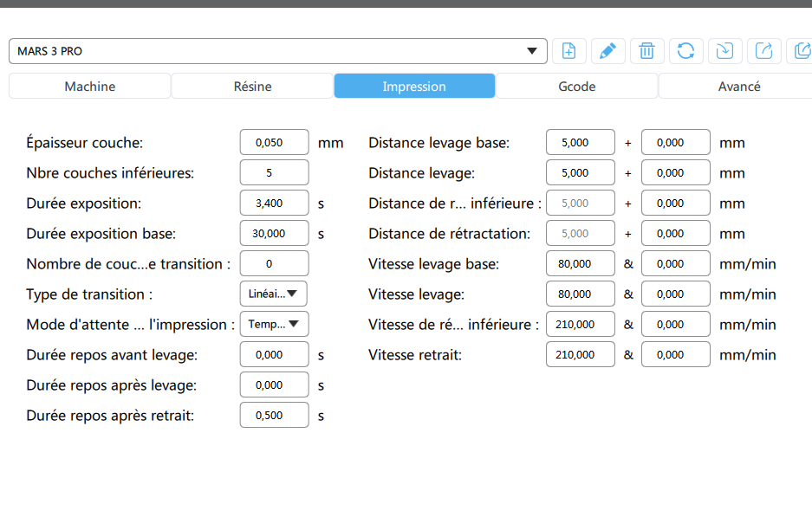Viewport: 812px width, 517px height.
Task: Expand the Type de transition dropdown
Action: point(273,294)
